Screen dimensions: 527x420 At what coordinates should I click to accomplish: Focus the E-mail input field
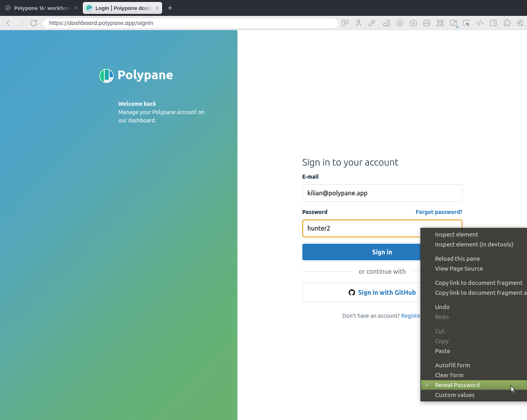coord(382,193)
